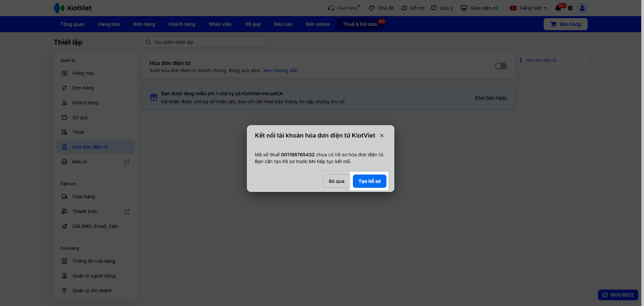Open the user account avatar

coord(582,8)
